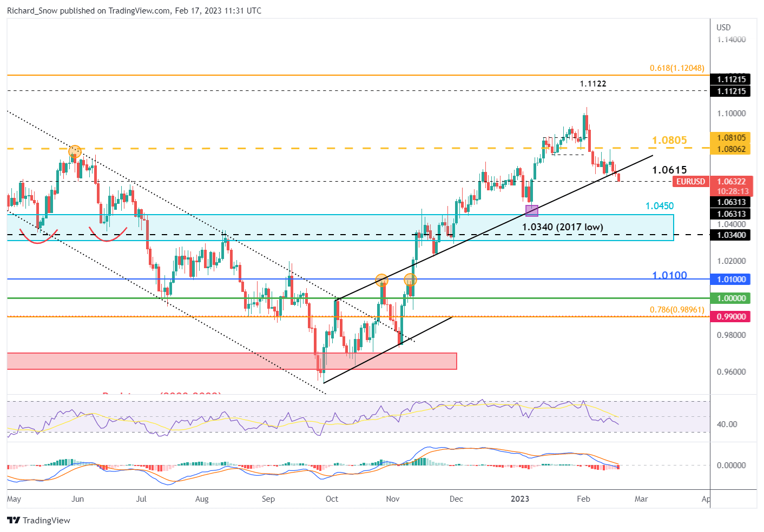This screenshot has width=764, height=532.
Task: Select the purple square marker on the trendline
Action: 532,211
